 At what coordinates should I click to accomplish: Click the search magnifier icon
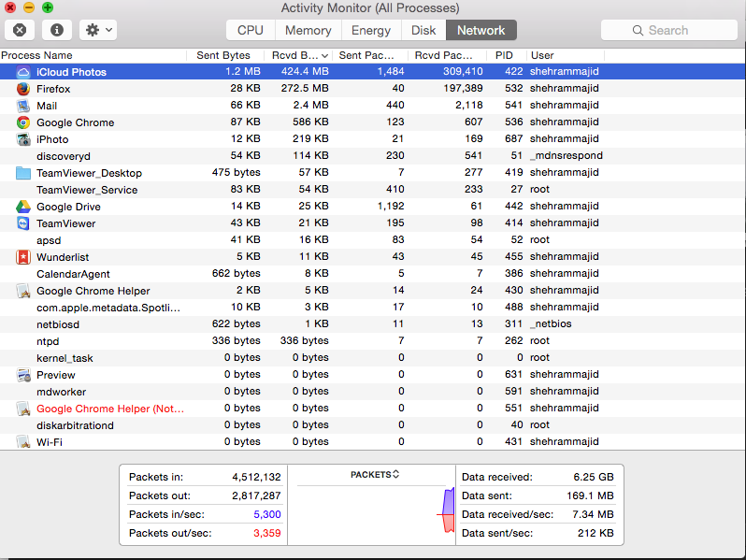point(638,31)
